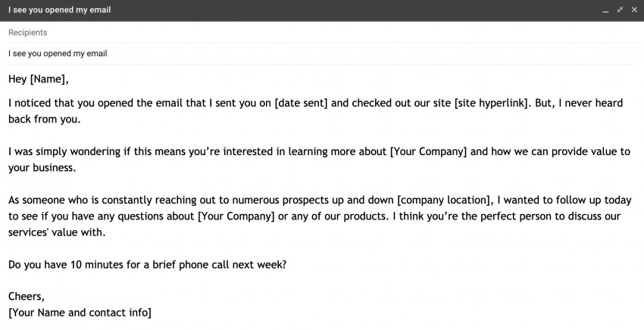
Task: Click the subject line field
Action: pos(322,54)
